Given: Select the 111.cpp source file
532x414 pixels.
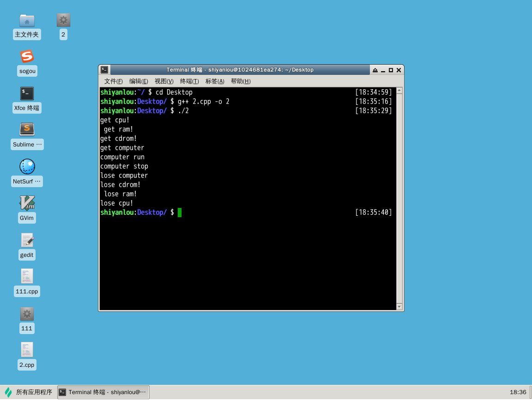Looking at the screenshot, I should (x=27, y=277).
